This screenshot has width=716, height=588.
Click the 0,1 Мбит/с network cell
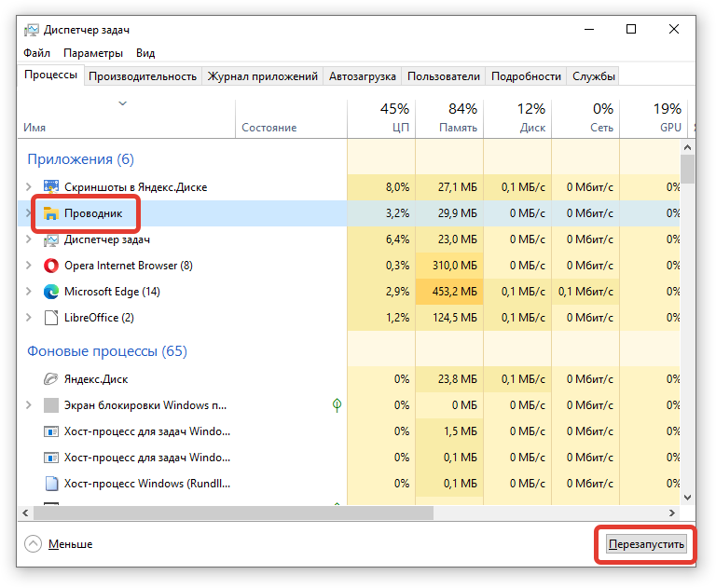pos(585,292)
